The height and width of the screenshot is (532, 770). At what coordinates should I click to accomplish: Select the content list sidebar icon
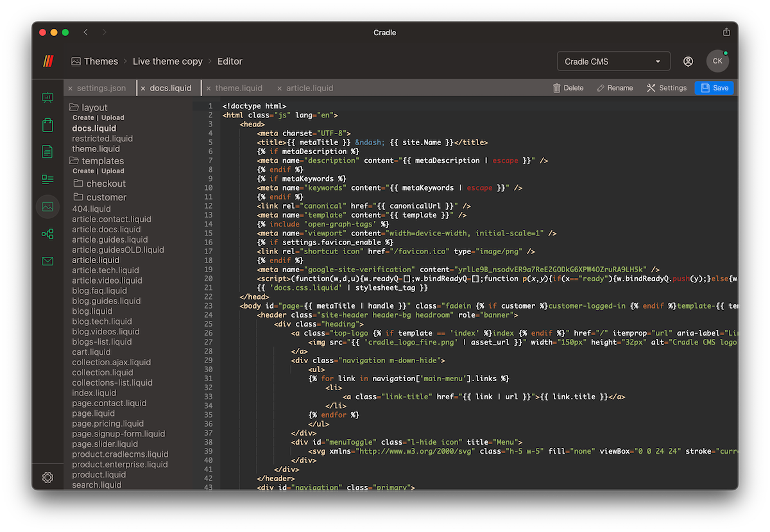(47, 179)
